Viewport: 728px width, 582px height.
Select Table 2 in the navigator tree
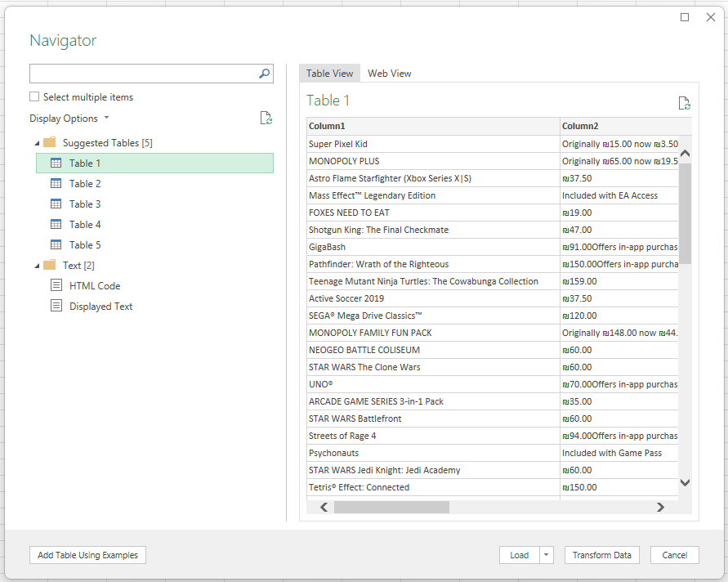coord(85,183)
